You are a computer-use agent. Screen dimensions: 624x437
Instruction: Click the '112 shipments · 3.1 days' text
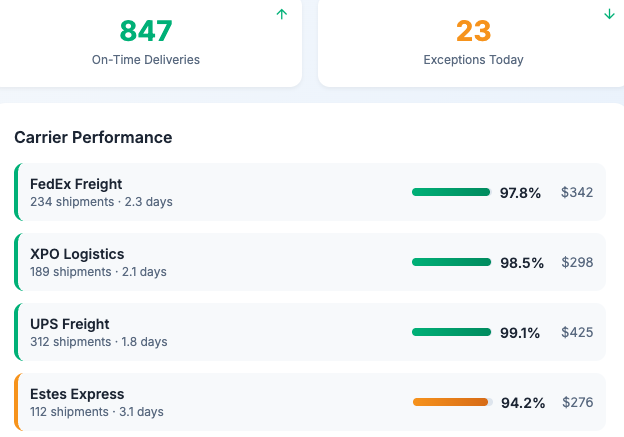[97, 412]
